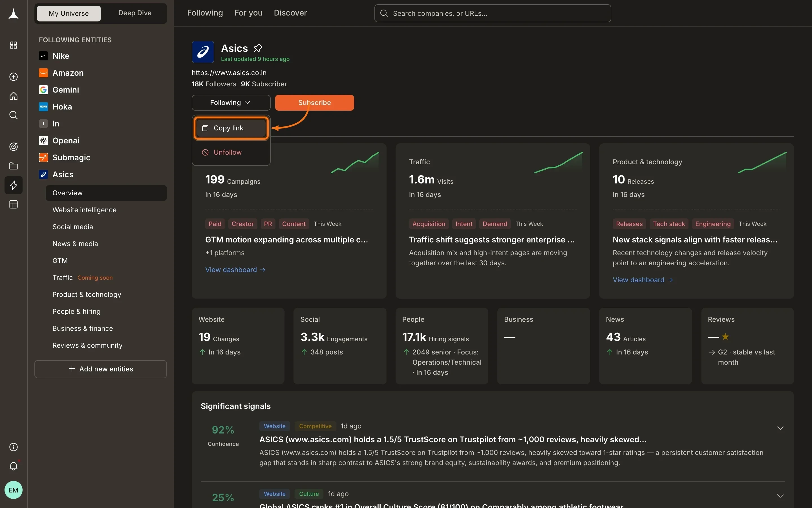Select Amazon in following entities

(61, 73)
